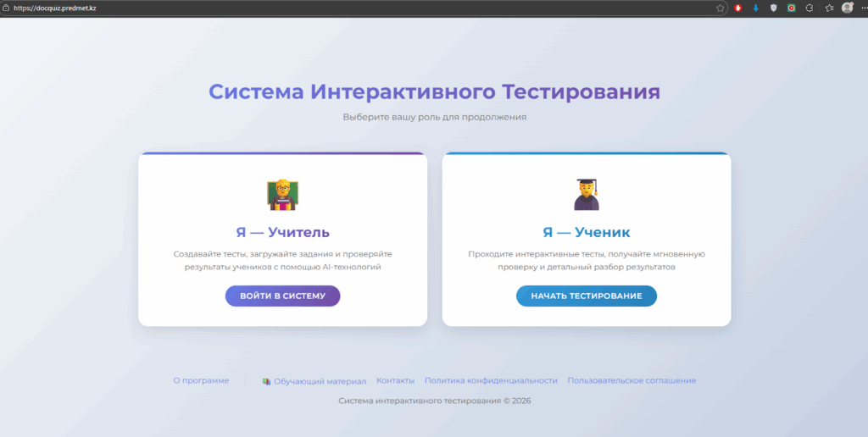Open the browser extensions puzzle menu
Image resolution: width=868 pixels, height=437 pixels.
pyautogui.click(x=810, y=8)
